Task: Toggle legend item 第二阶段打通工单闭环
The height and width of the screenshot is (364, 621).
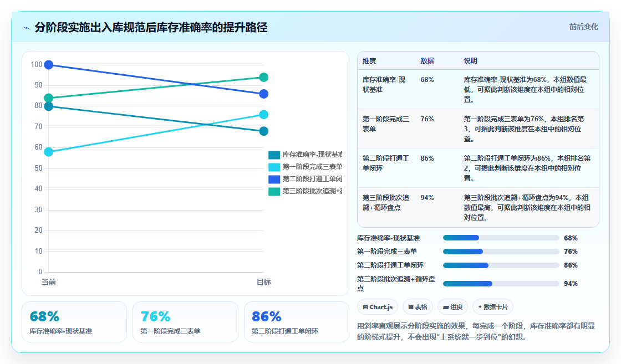Action: (306, 180)
